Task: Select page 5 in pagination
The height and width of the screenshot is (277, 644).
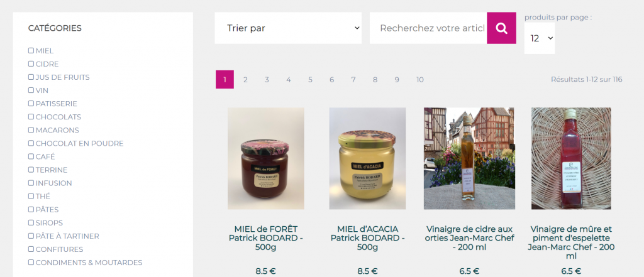Action: click(x=310, y=80)
